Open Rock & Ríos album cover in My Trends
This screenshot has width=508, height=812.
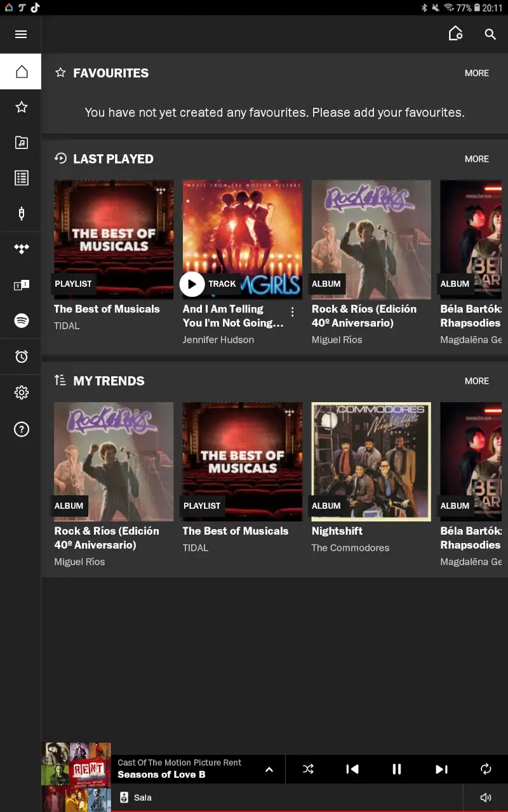[114, 462]
